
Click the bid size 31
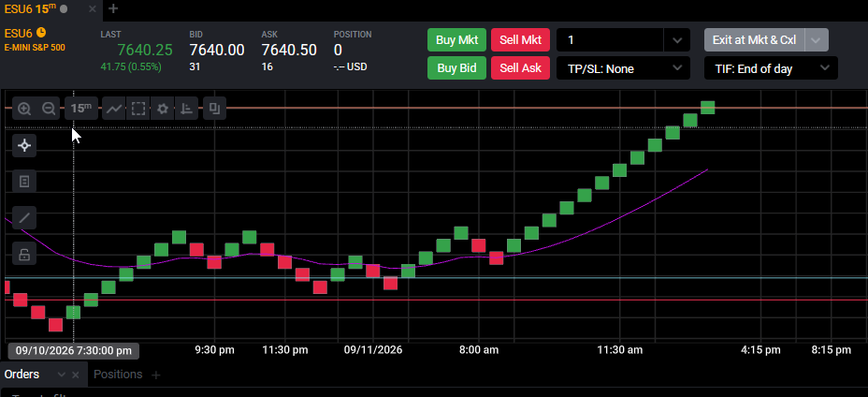(x=195, y=67)
